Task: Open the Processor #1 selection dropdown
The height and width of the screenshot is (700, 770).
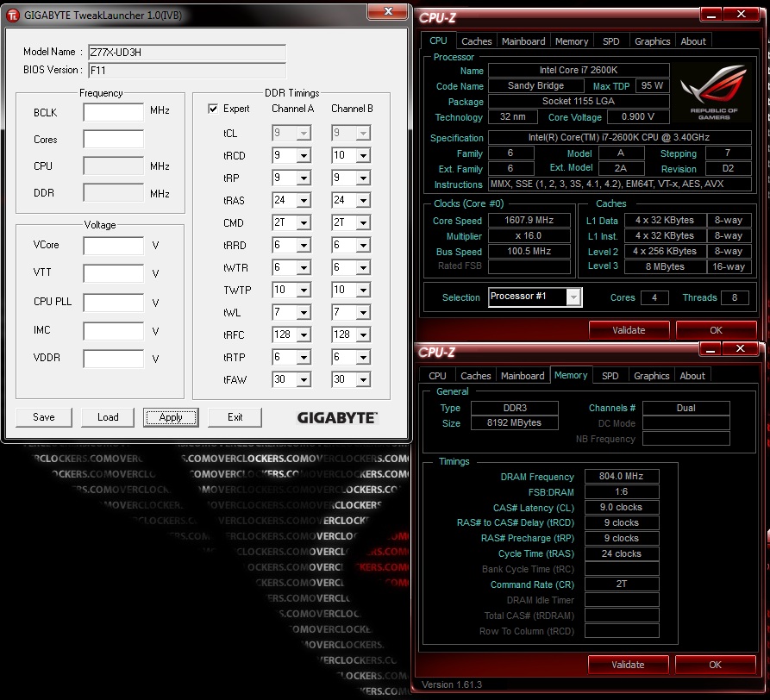Action: (573, 297)
